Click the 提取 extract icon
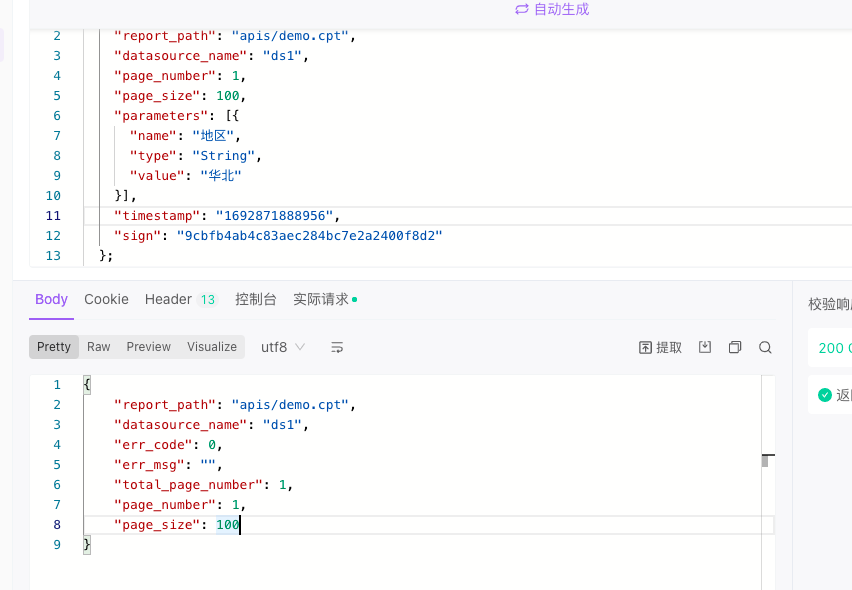The image size is (852, 590). click(x=660, y=348)
